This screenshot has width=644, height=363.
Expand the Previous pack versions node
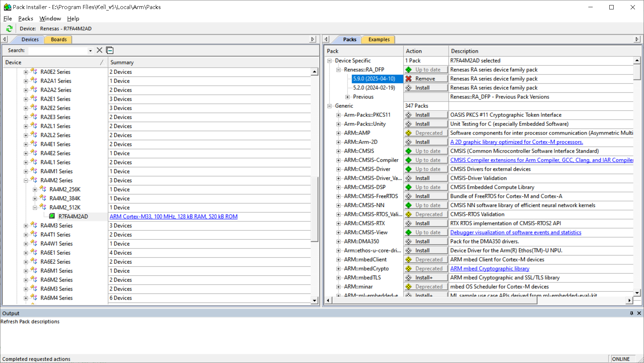348,97
